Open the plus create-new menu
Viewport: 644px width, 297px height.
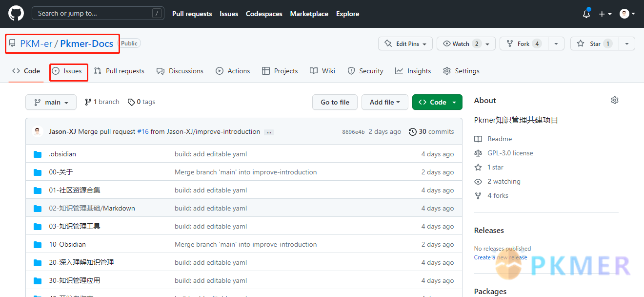tap(605, 14)
